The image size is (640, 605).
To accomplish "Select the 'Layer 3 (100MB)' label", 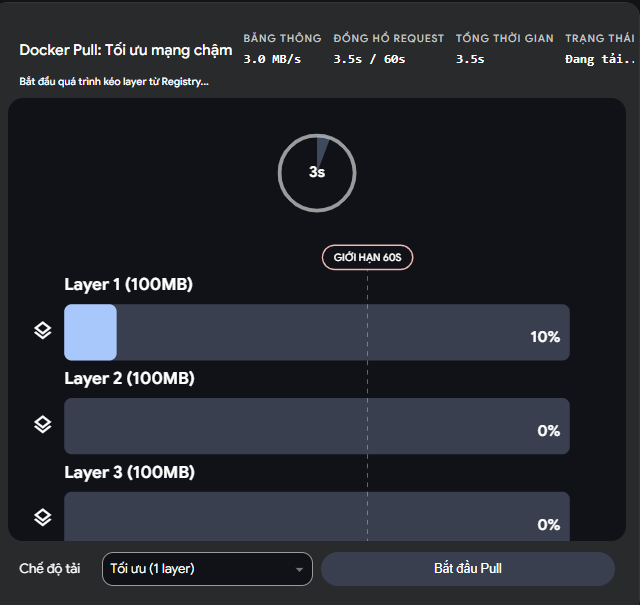I will tap(129, 472).
